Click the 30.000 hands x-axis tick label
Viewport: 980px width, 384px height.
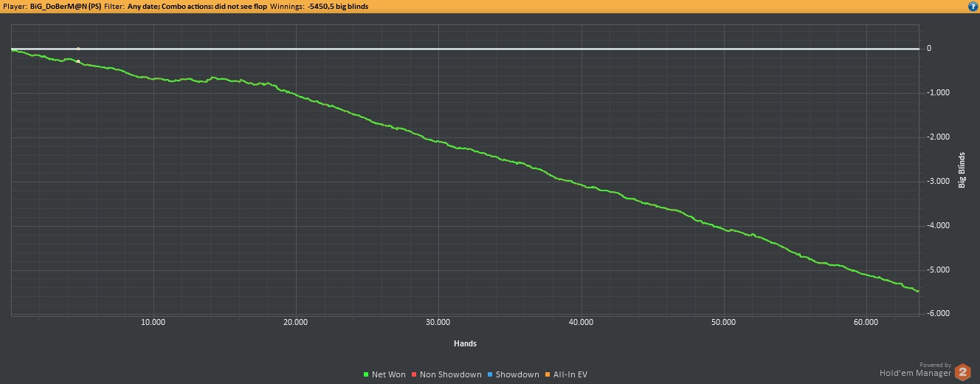(438, 323)
